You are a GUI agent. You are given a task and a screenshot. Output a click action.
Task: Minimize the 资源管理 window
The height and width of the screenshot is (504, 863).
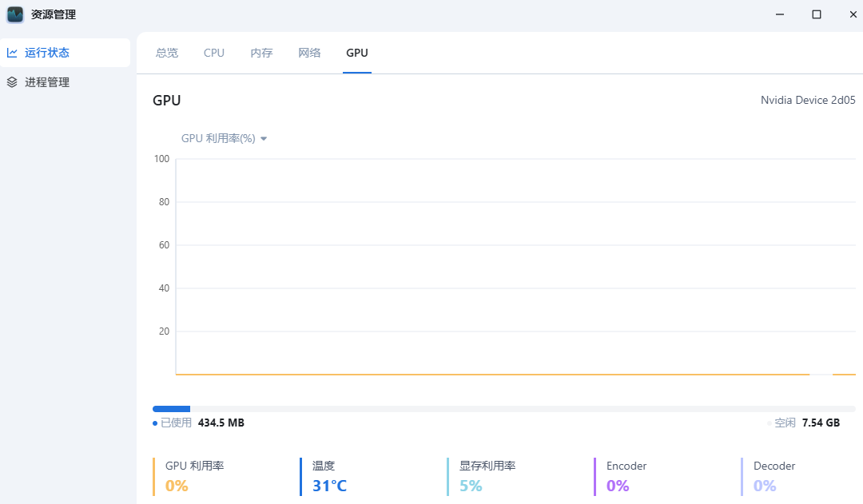click(x=780, y=14)
